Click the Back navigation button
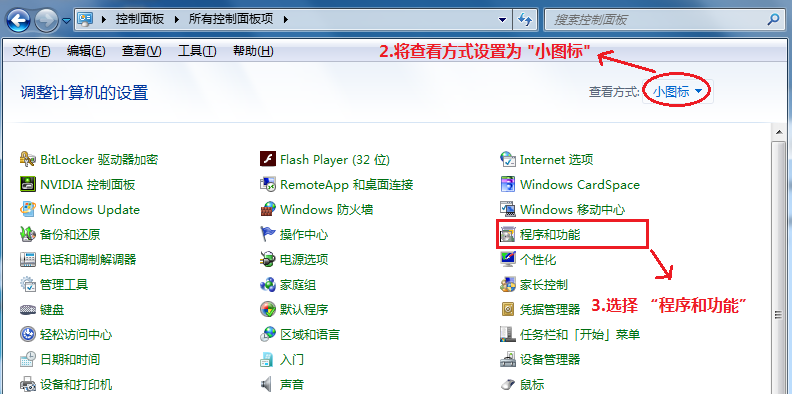 click(x=19, y=21)
